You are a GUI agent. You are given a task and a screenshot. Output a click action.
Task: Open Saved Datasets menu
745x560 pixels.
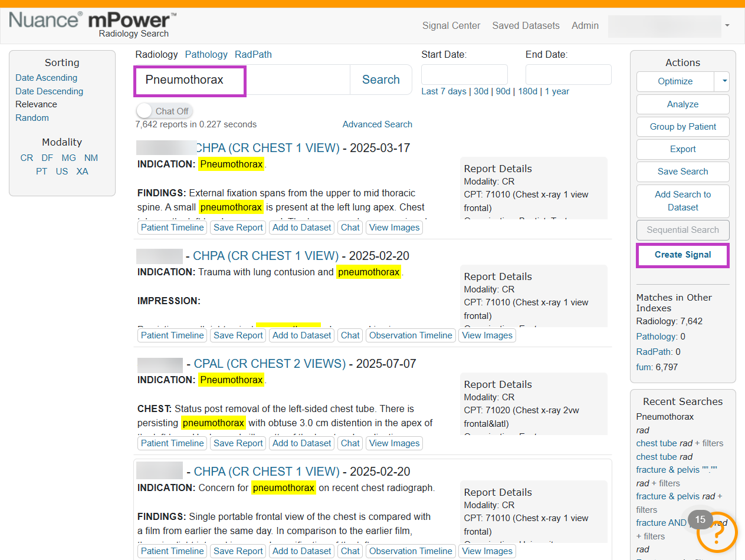point(526,26)
